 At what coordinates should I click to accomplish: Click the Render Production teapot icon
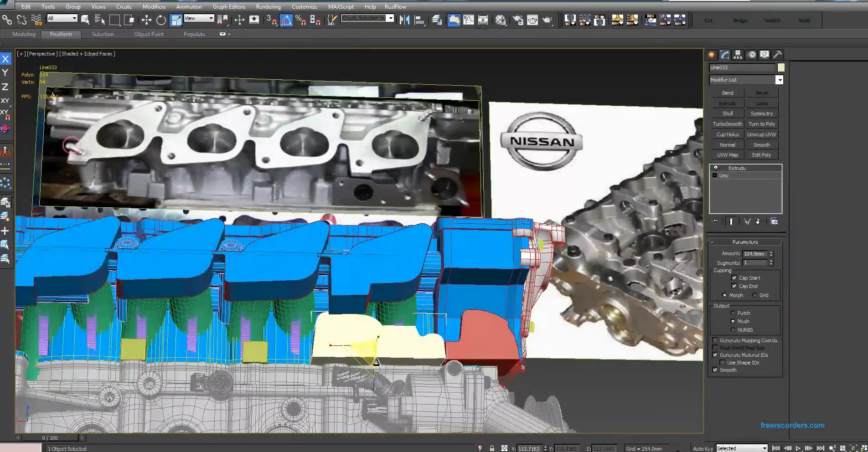tap(547, 20)
